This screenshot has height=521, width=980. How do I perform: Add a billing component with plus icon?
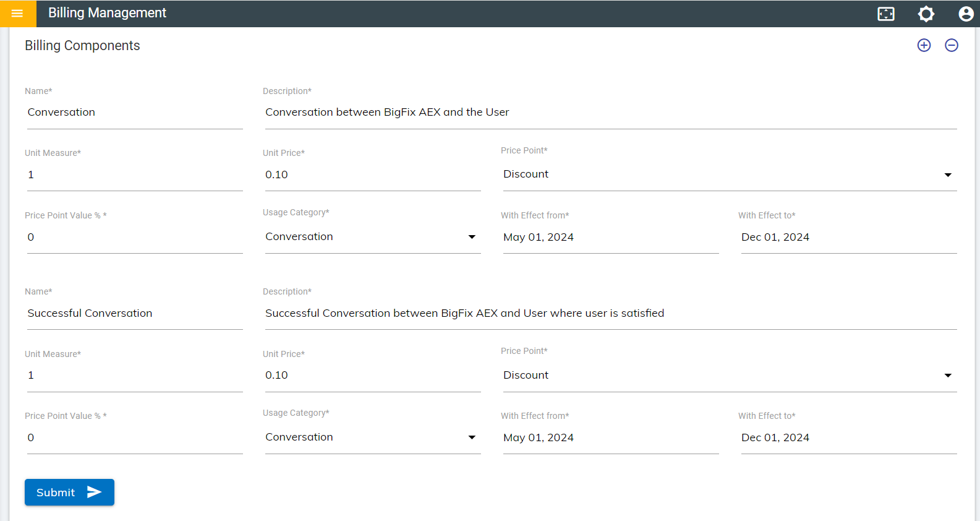(x=924, y=45)
